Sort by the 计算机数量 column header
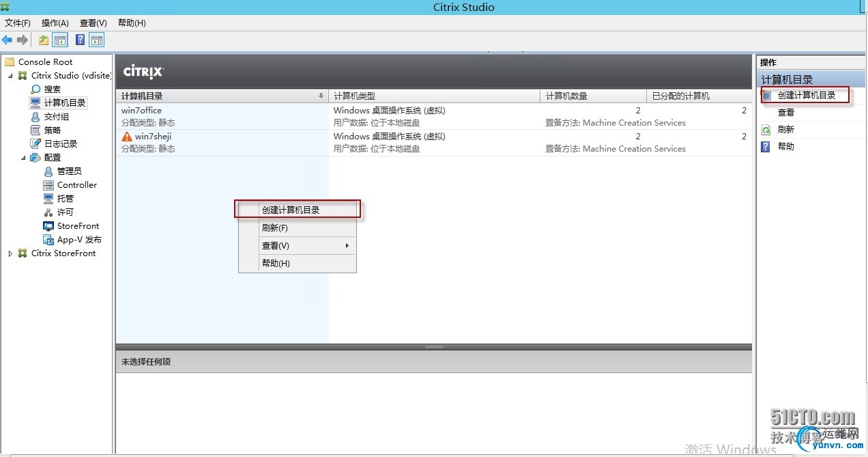This screenshot has width=868, height=457. pos(593,96)
